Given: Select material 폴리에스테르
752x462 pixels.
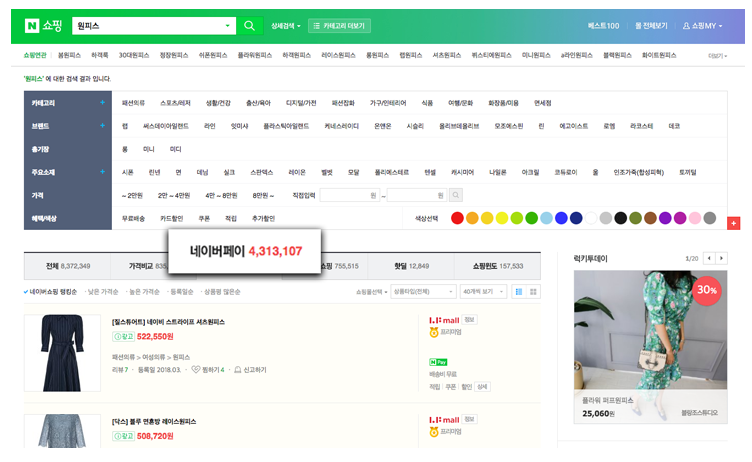Looking at the screenshot, I should pyautogui.click(x=391, y=172).
